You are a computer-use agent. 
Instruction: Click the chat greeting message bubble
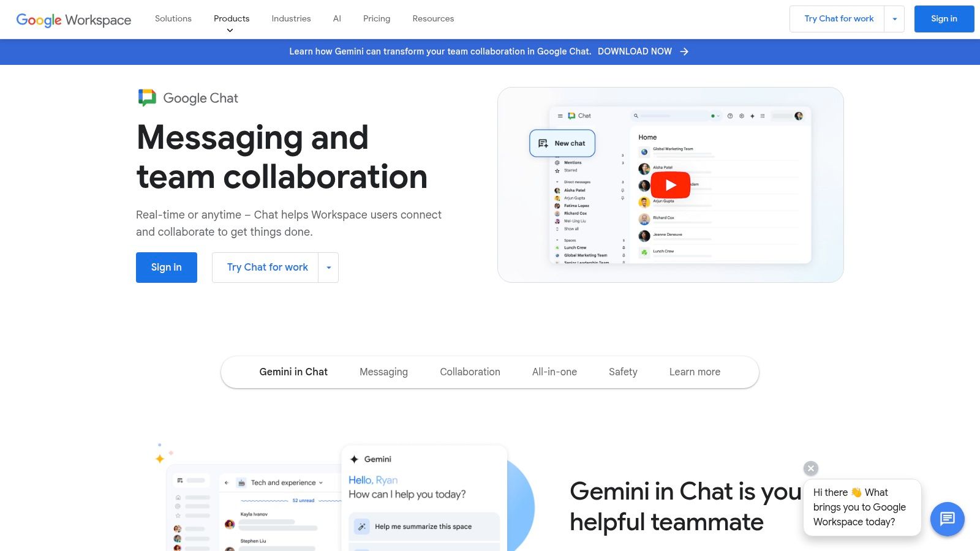tap(862, 508)
